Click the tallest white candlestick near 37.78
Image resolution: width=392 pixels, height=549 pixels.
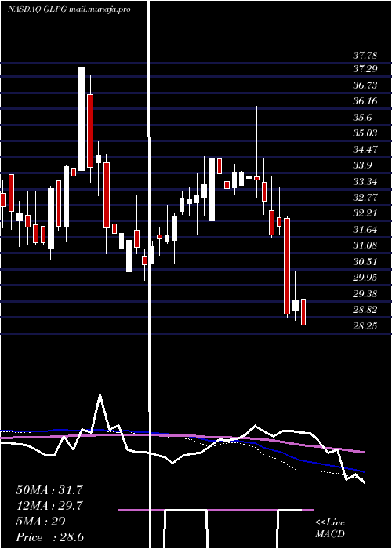click(82, 118)
